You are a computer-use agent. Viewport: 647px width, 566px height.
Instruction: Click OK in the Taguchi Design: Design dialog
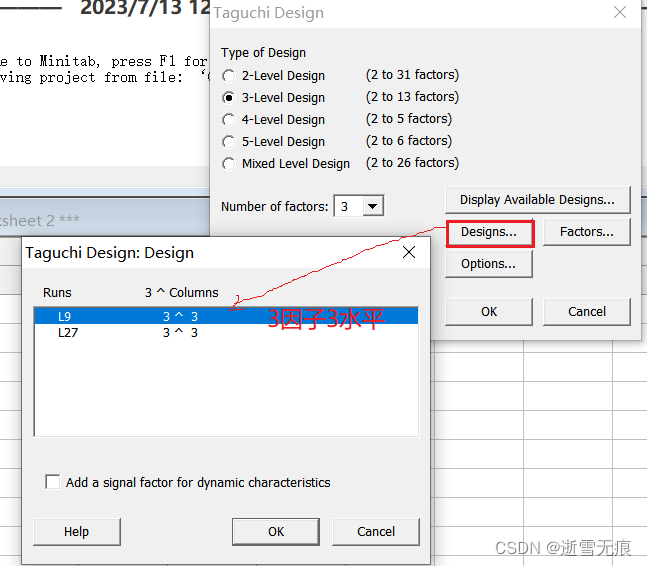click(x=276, y=532)
